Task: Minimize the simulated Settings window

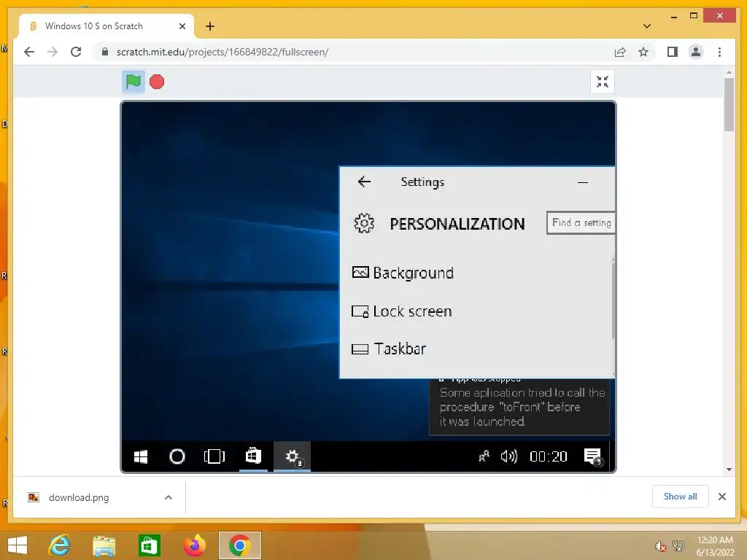Action: (583, 182)
